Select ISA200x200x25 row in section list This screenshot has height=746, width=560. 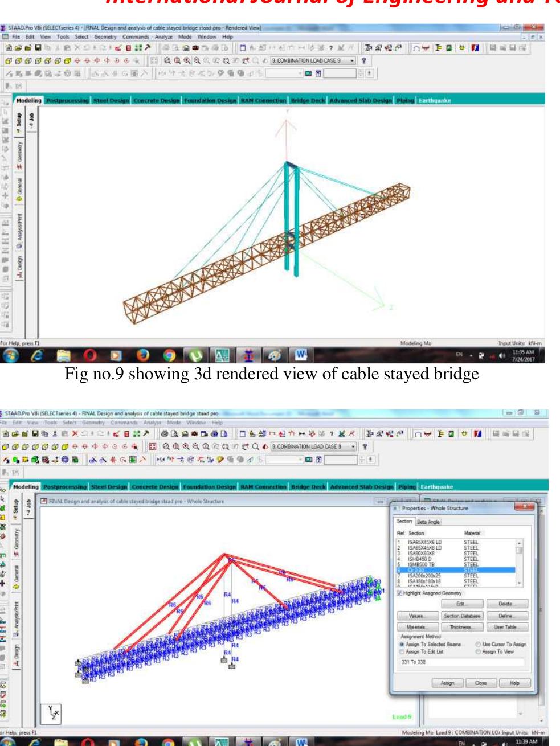point(456,576)
